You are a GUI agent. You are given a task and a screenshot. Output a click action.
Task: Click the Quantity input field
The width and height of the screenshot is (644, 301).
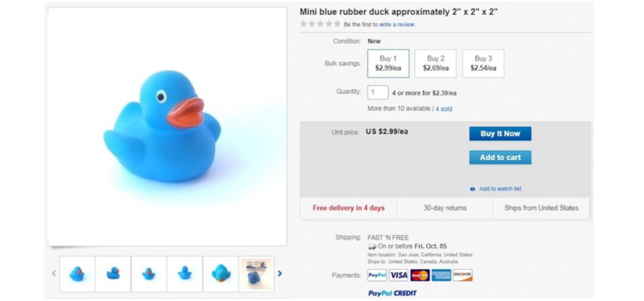coord(378,92)
